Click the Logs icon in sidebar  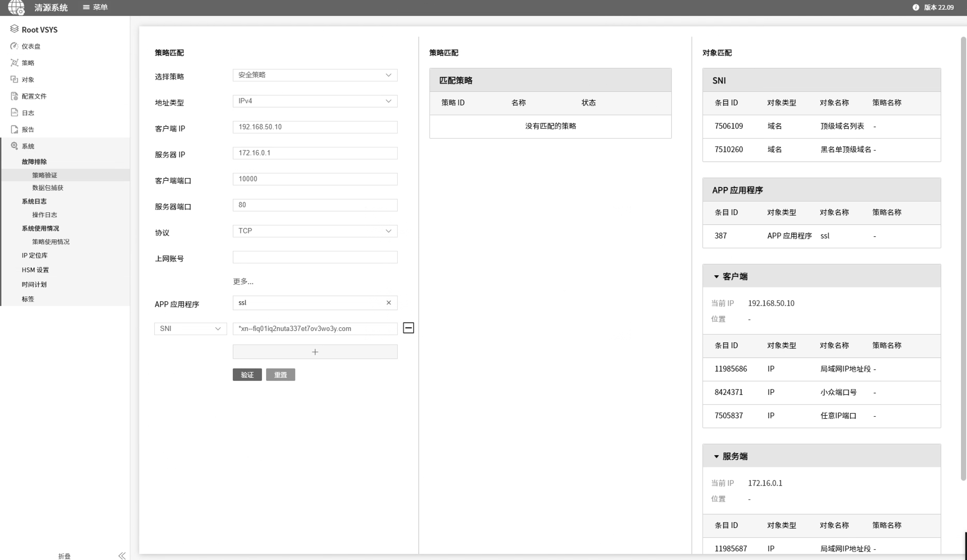tap(14, 112)
